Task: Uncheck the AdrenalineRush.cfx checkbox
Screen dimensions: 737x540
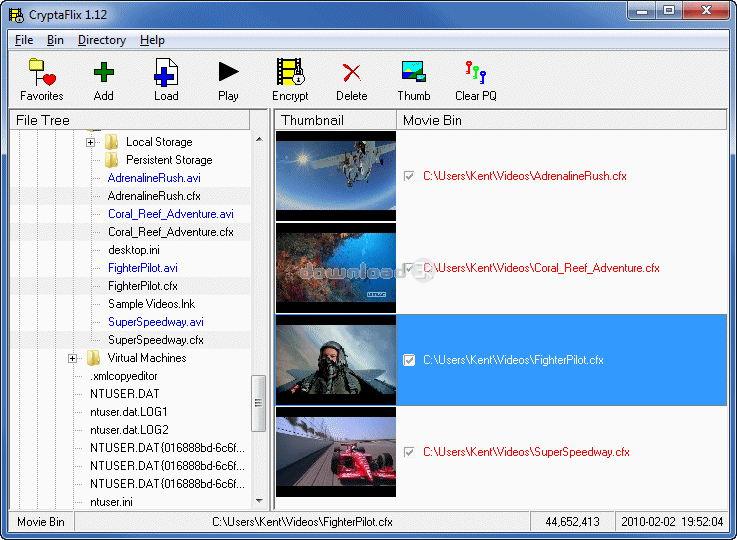Action: pyautogui.click(x=409, y=176)
